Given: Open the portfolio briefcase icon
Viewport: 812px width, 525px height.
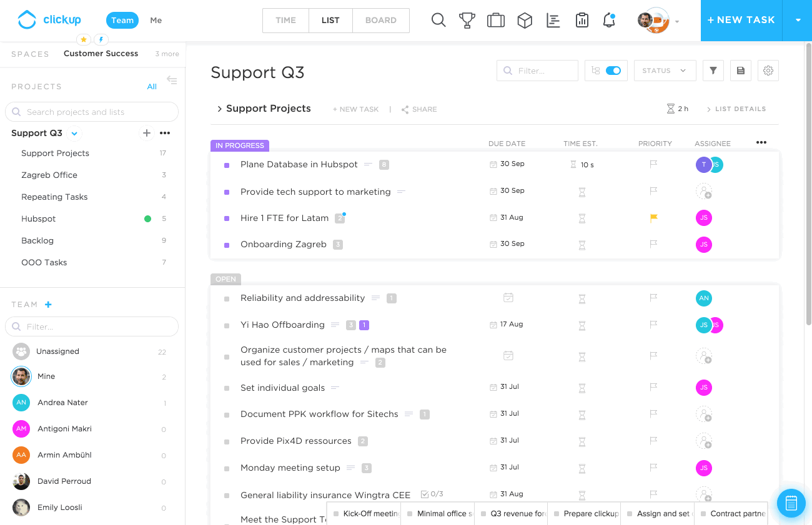Looking at the screenshot, I should tap(496, 21).
